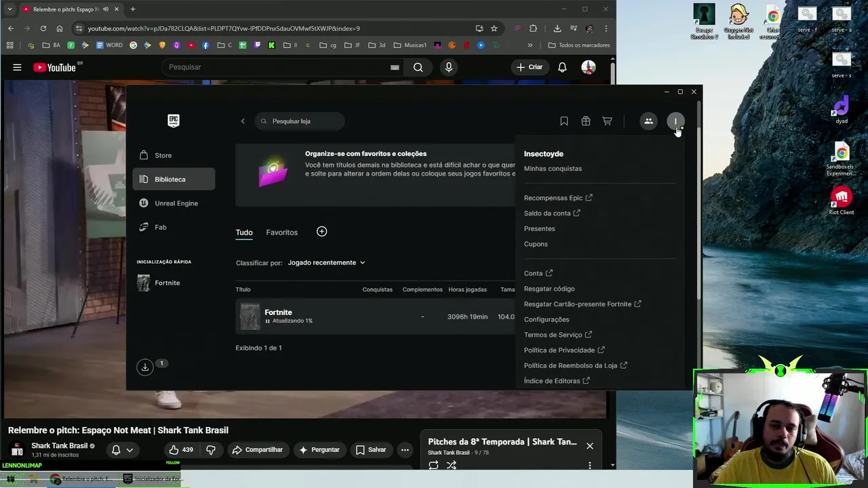868x488 pixels.
Task: Bookmark this page with Chrome star
Action: point(494,28)
